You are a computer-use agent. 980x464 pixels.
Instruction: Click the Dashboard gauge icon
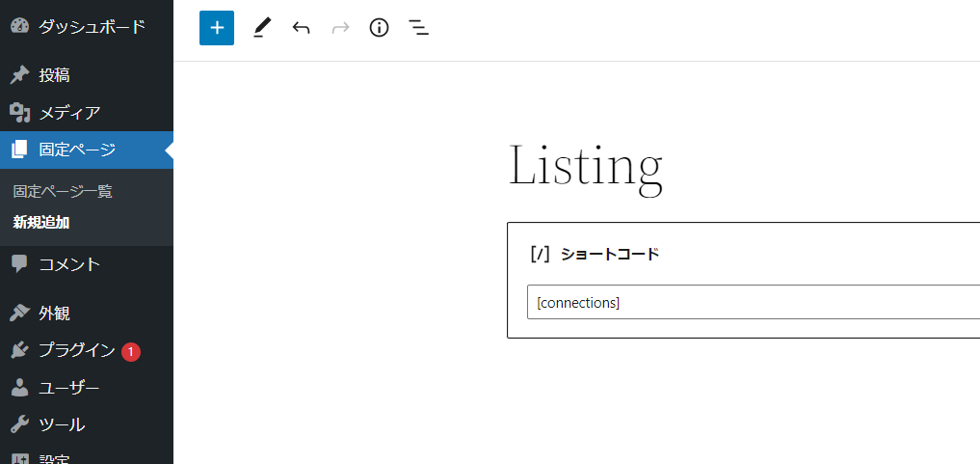coord(20,26)
